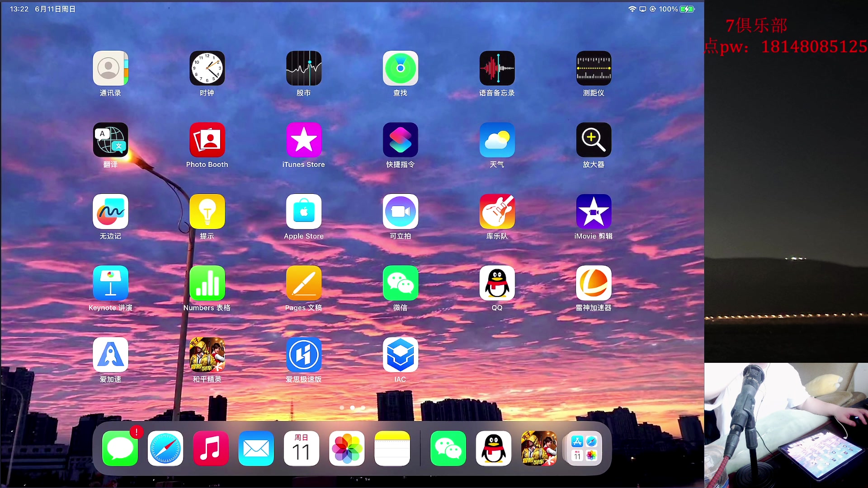Open Messages from the dock
This screenshot has height=488, width=868.
coord(120,448)
